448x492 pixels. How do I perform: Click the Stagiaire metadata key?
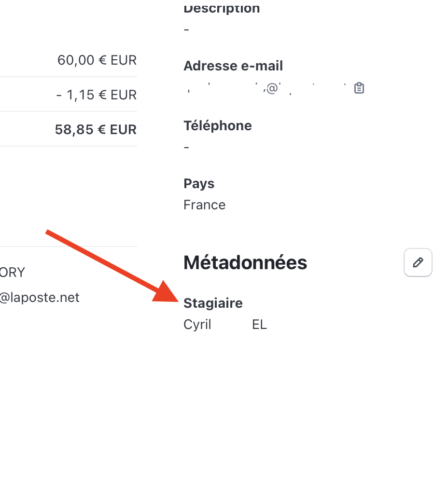tap(213, 303)
